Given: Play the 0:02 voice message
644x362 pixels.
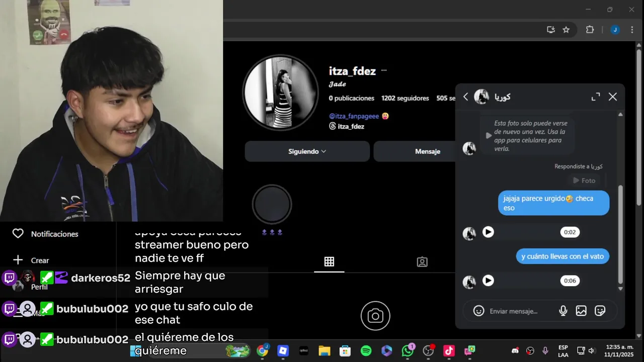Looking at the screenshot, I should tap(488, 232).
